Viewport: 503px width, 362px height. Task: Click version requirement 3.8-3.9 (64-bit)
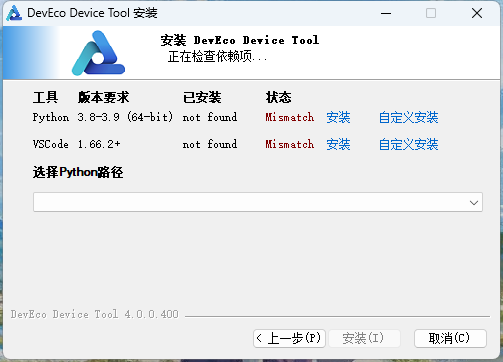point(125,117)
